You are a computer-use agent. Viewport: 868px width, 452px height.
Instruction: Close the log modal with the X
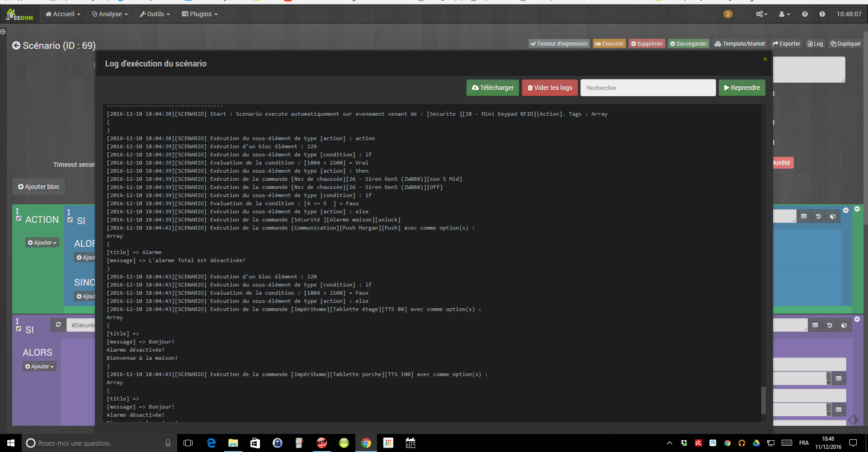tap(765, 59)
